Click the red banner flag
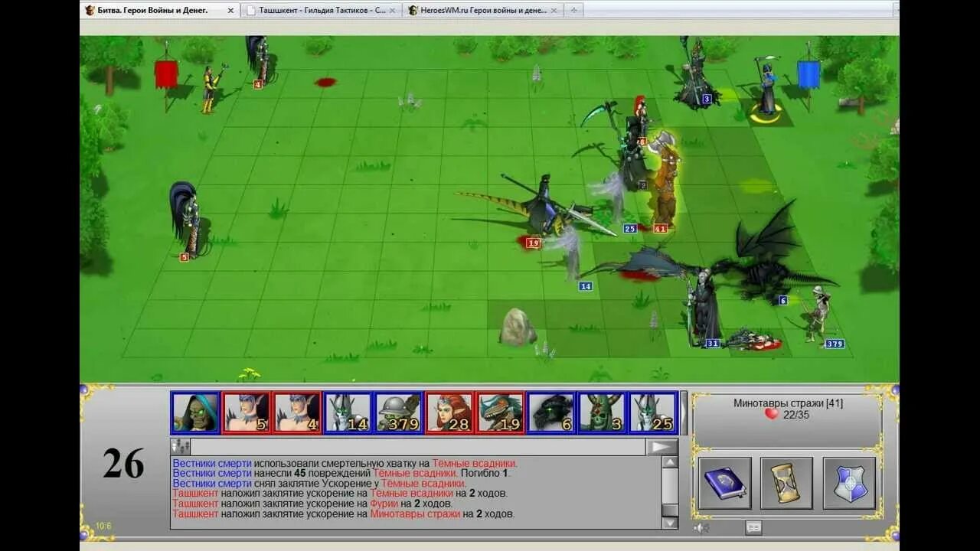This screenshot has width=980, height=551. point(166,75)
